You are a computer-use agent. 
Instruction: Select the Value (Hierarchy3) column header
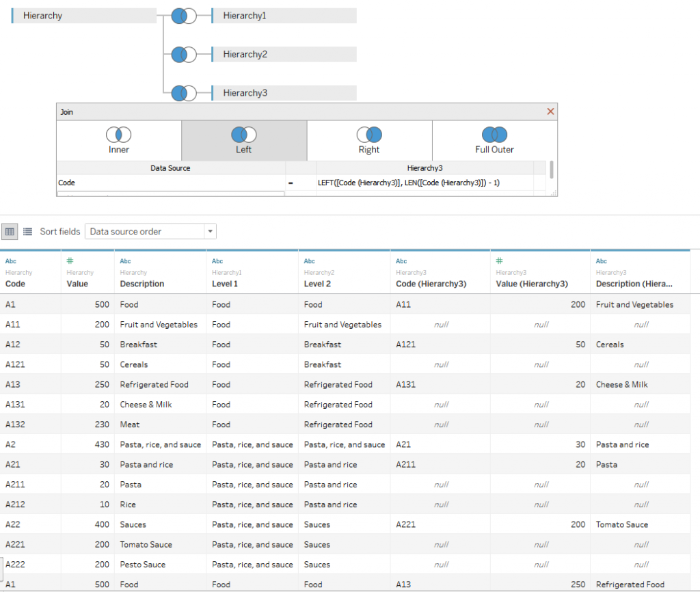[x=532, y=284]
